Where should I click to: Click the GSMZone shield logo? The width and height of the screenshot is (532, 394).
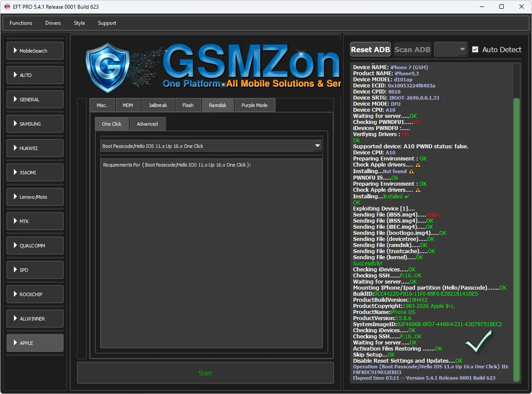click(x=107, y=67)
